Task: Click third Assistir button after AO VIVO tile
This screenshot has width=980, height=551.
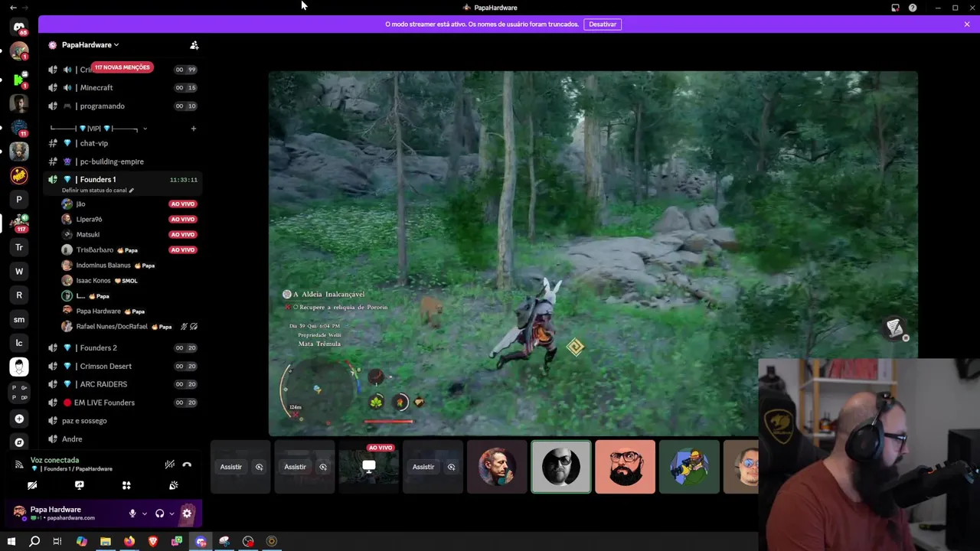Action: click(x=423, y=467)
